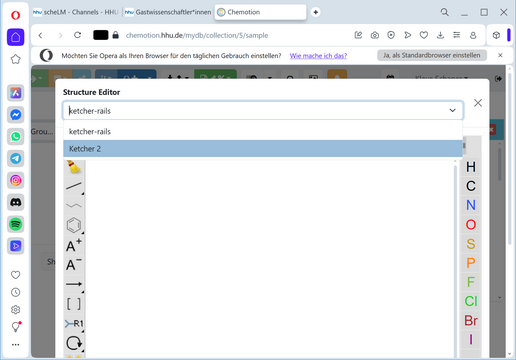
Task: Select the positive charge A+ tool
Action: pos(74,246)
